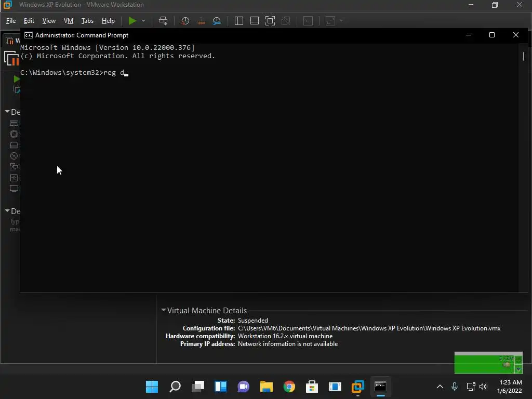532x399 pixels.
Task: Open the Tabs menu in VMware
Action: coord(87,21)
